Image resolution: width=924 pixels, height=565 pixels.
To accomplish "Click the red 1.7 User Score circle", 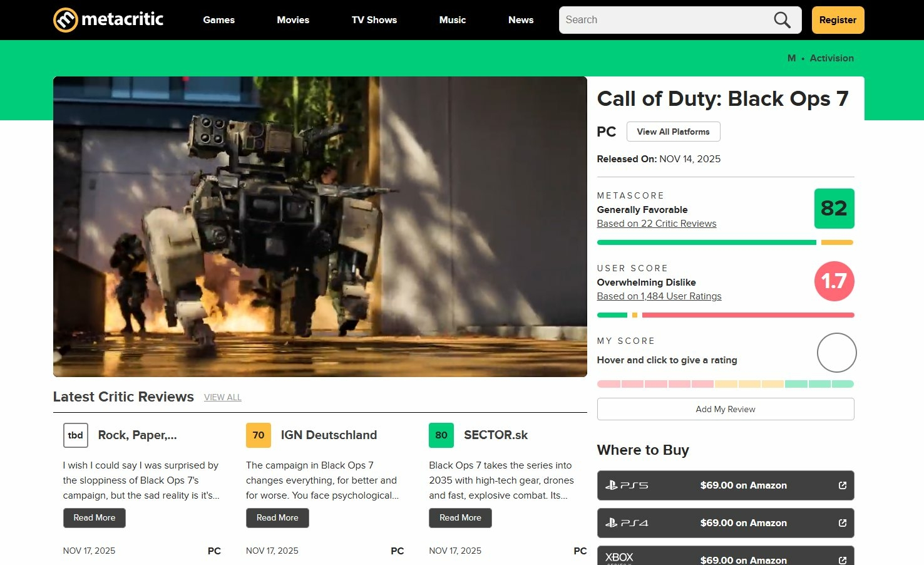I will click(834, 281).
